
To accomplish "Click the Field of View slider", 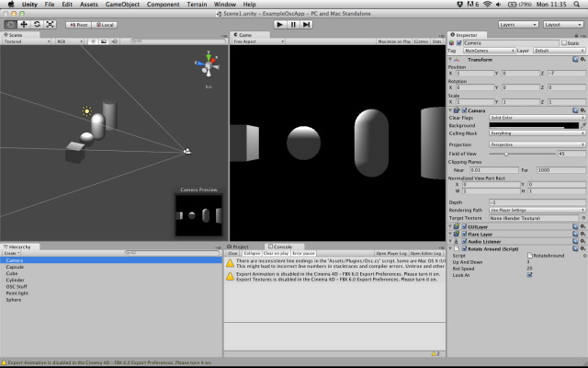I will tap(522, 154).
